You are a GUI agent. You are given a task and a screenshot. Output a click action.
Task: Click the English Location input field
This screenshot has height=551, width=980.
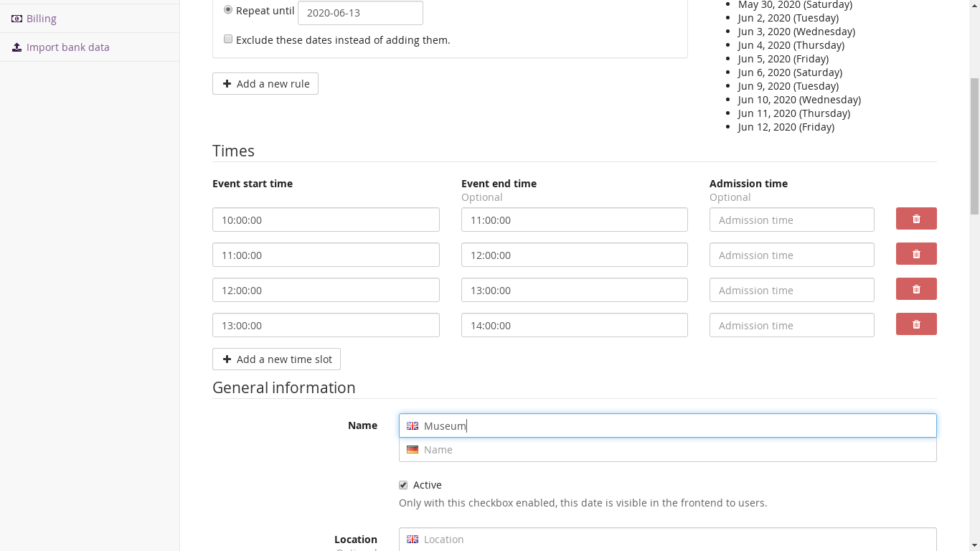(x=674, y=540)
